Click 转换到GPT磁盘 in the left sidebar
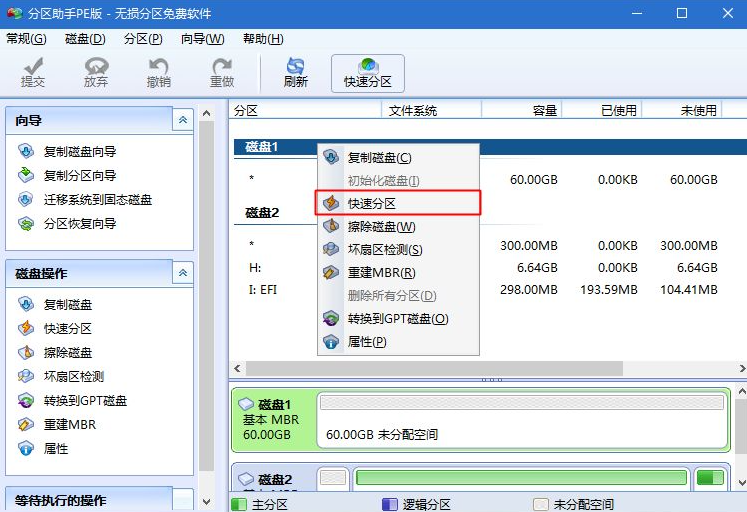 [x=85, y=401]
